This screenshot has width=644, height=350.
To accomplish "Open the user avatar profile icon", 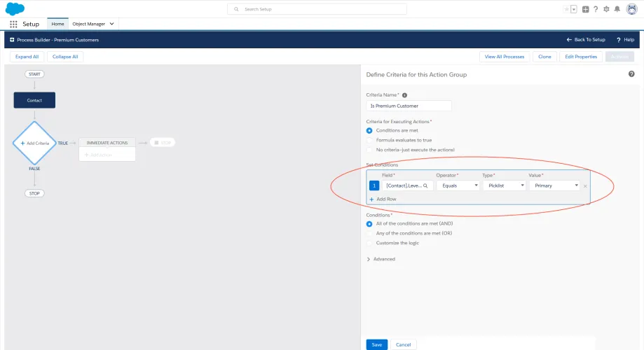I will click(x=631, y=8).
